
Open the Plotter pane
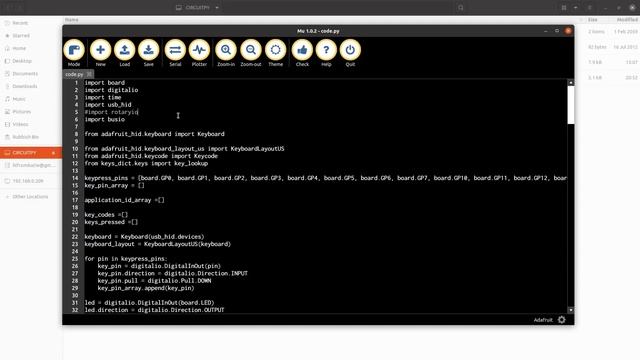[199, 53]
